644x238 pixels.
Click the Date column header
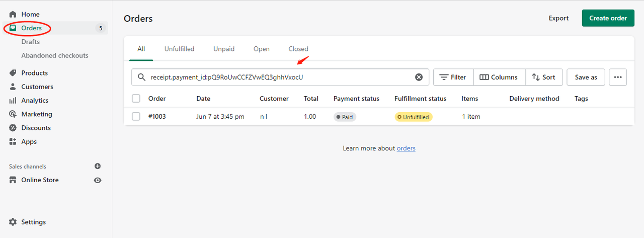click(x=203, y=99)
